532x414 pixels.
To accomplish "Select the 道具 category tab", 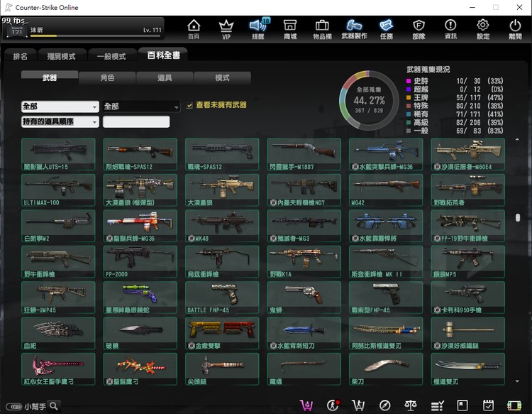I will point(165,78).
